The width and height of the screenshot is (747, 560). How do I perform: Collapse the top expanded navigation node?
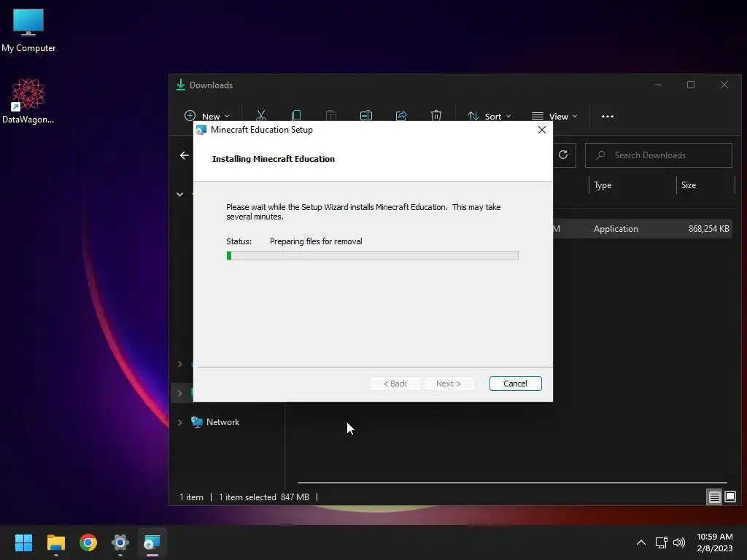179,194
